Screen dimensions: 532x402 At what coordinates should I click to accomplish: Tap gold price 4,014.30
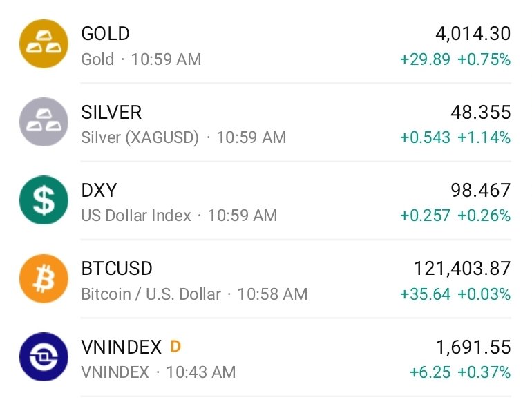(473, 34)
